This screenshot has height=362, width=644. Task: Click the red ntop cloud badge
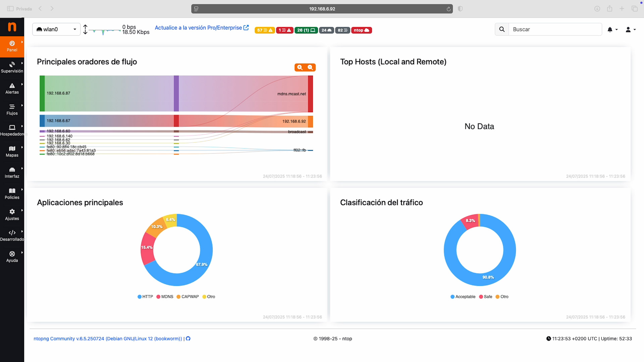(x=362, y=30)
